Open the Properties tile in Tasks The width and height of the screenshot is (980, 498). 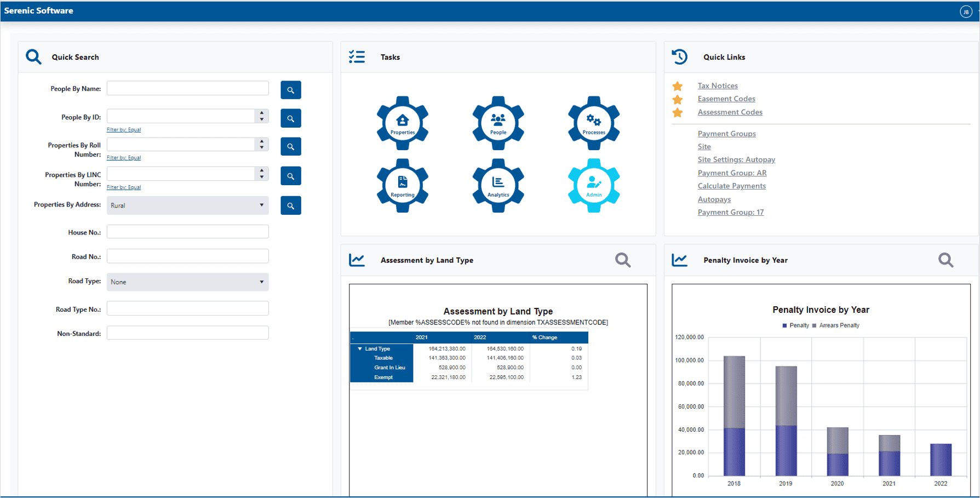click(x=403, y=122)
